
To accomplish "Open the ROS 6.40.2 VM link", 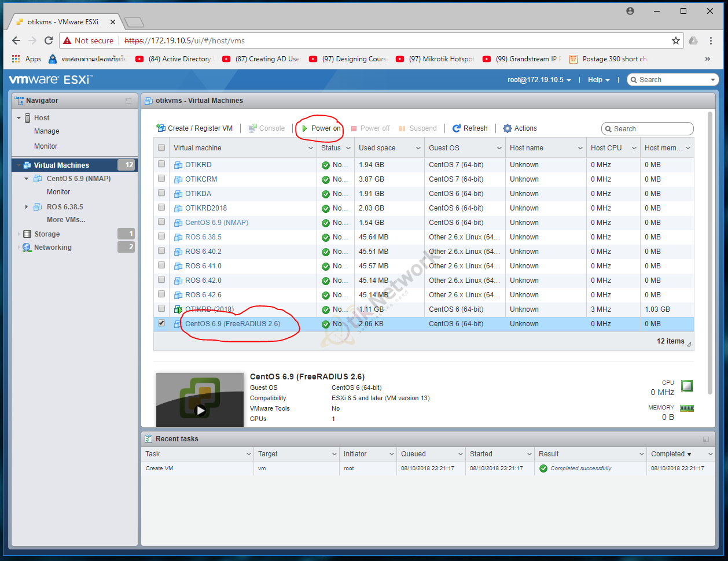I will pos(203,252).
